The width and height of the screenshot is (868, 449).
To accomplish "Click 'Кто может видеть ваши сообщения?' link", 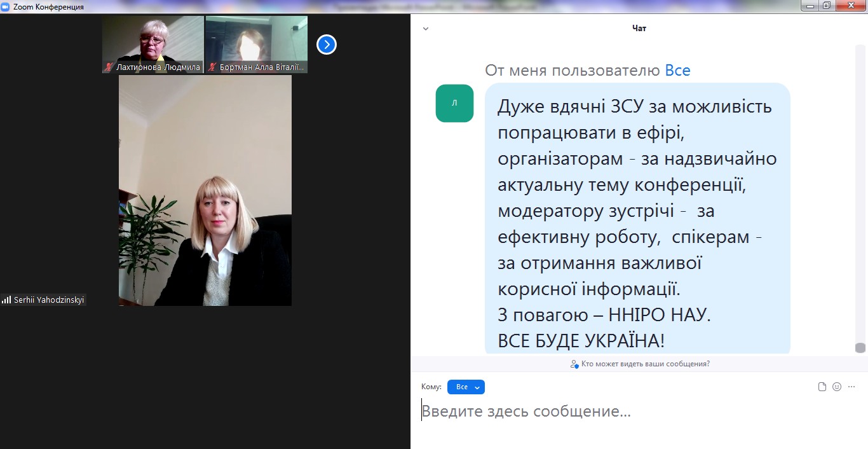I will tap(641, 364).
